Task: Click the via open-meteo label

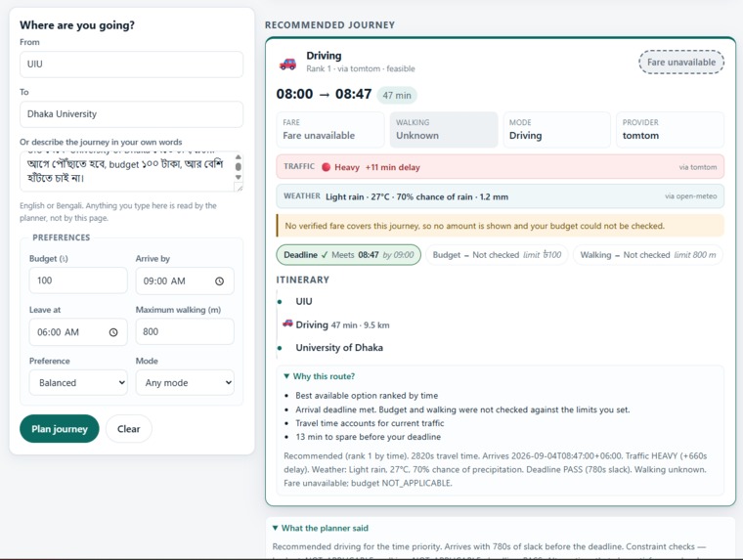Action: tap(690, 196)
